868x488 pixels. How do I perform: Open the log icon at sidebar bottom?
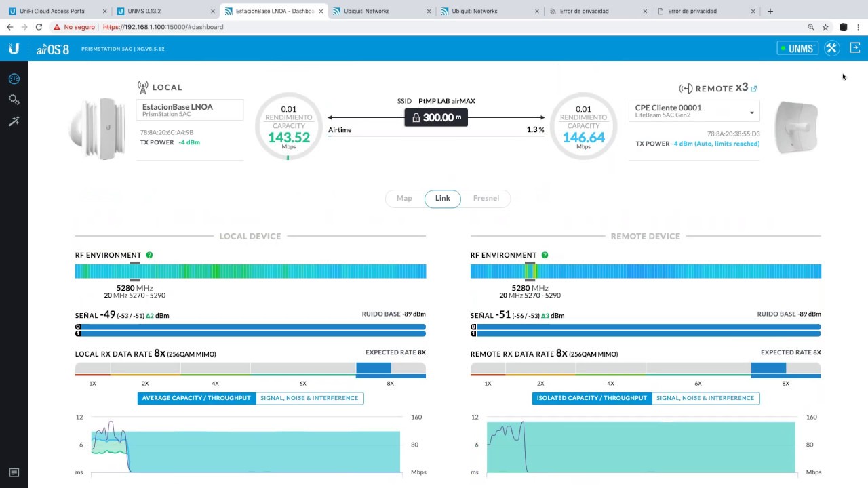14,472
